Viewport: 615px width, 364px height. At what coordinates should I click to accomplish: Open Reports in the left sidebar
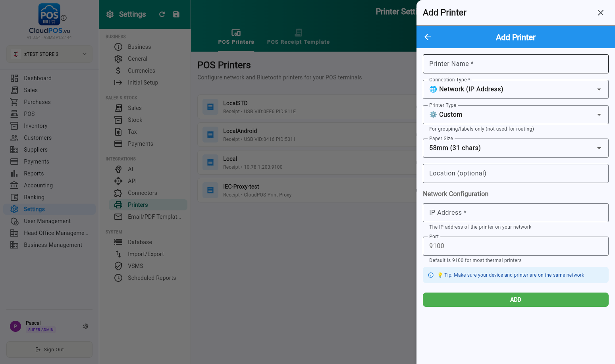tap(49, 173)
